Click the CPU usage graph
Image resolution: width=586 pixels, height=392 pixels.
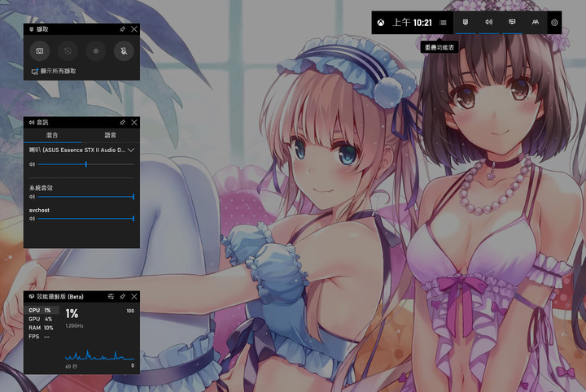pos(99,355)
